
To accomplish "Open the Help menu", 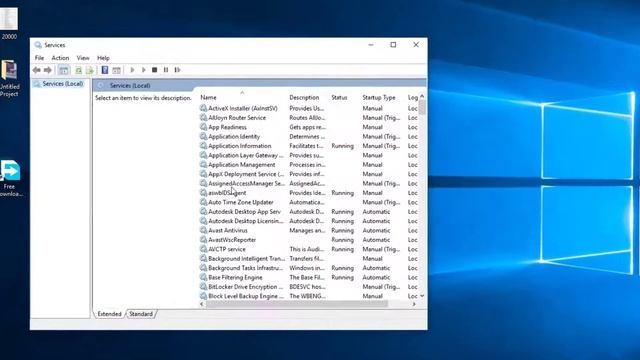I will tap(103, 58).
